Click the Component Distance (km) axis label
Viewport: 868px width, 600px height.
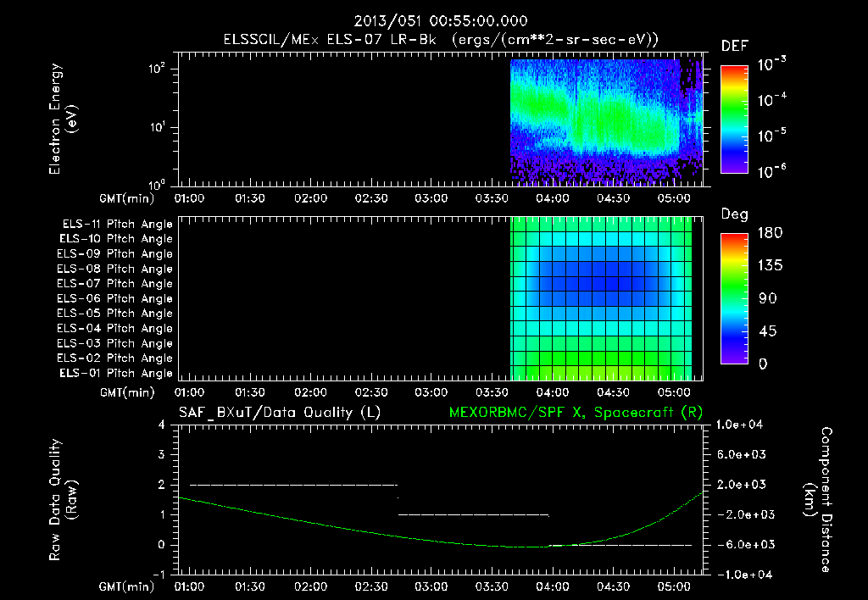pos(818,500)
